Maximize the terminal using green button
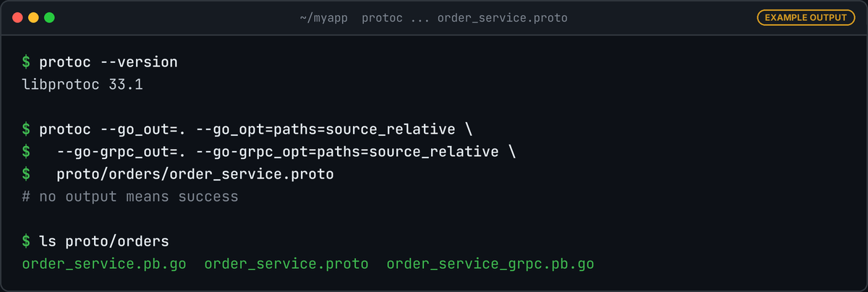The height and width of the screenshot is (292, 868). tap(49, 17)
